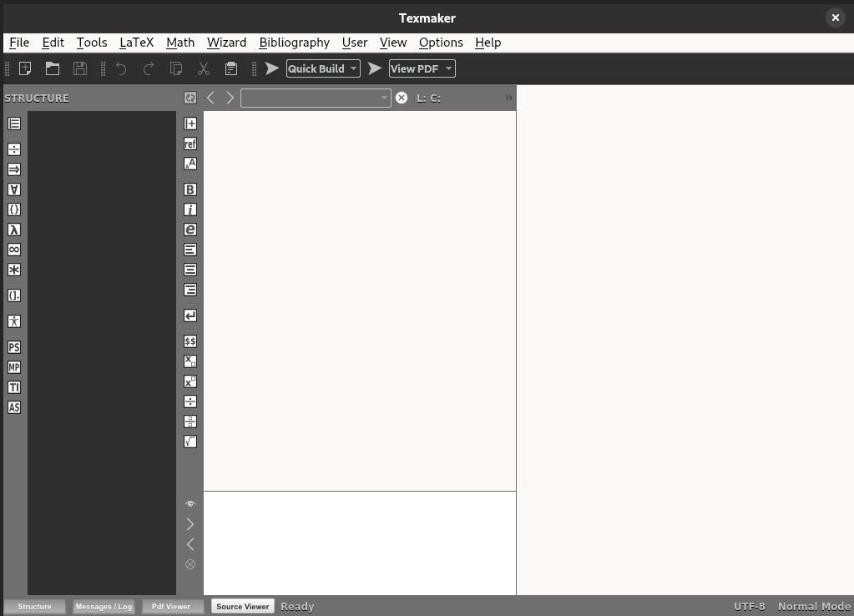Click the New document icon
This screenshot has width=854, height=616.
point(25,68)
